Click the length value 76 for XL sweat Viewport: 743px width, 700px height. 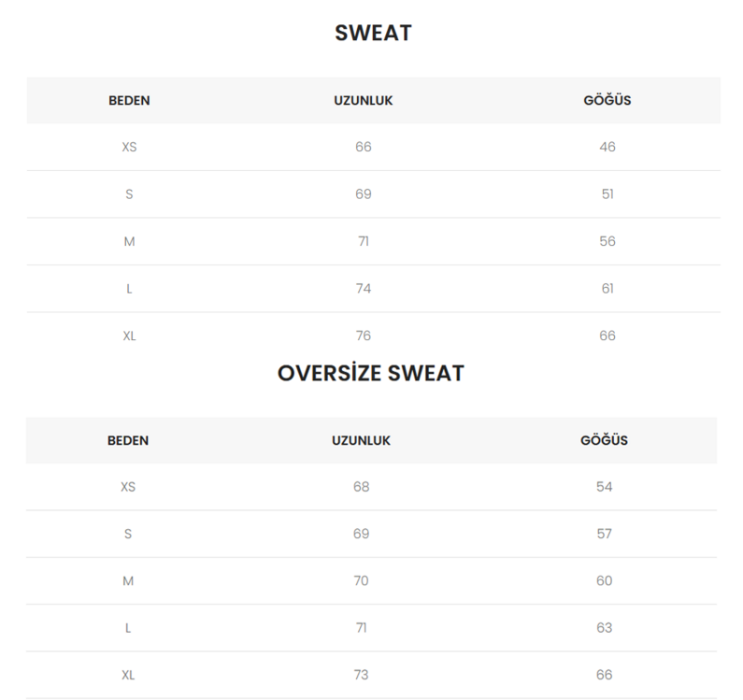coord(363,336)
